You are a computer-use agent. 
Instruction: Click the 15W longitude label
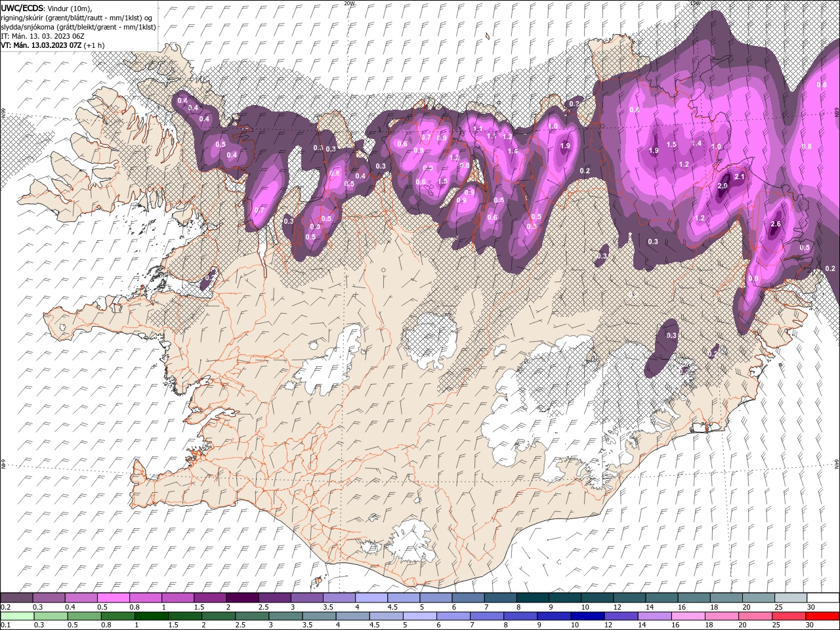(695, 3)
